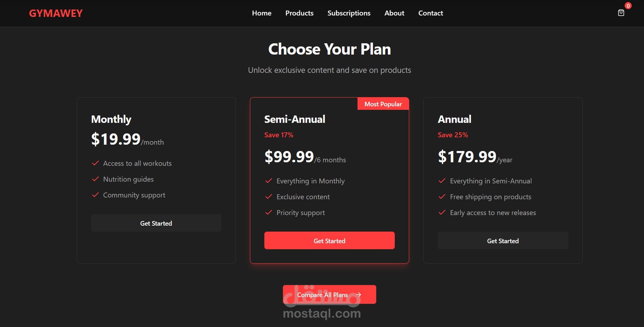644x327 pixels.
Task: Go to the Home page
Action: (x=262, y=13)
